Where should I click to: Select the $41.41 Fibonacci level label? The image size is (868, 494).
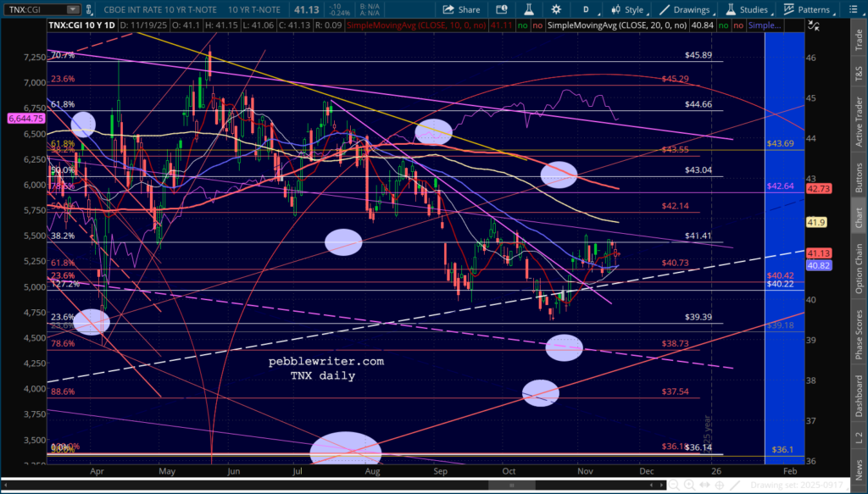coord(698,236)
